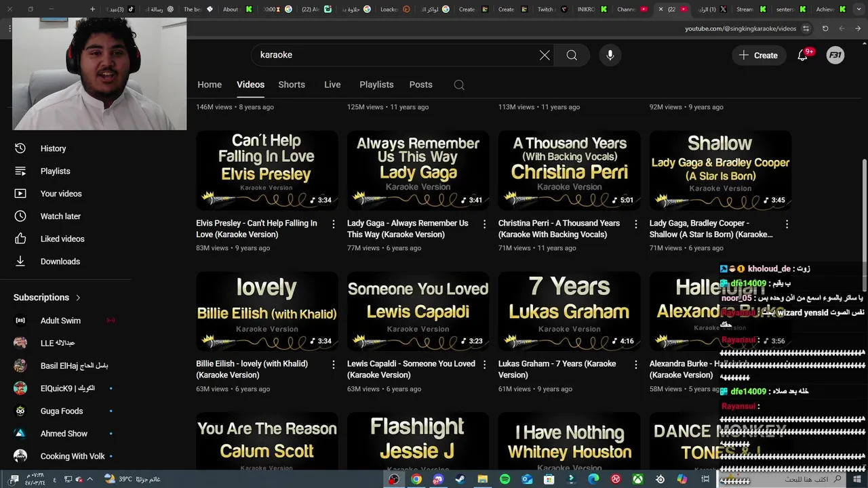Clear the karaoke search text
868x488 pixels.
(x=545, y=56)
